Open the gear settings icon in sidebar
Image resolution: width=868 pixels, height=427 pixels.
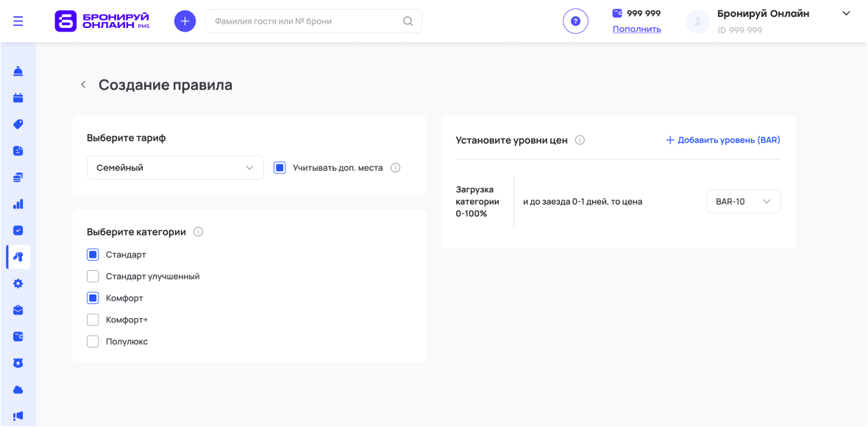(18, 283)
